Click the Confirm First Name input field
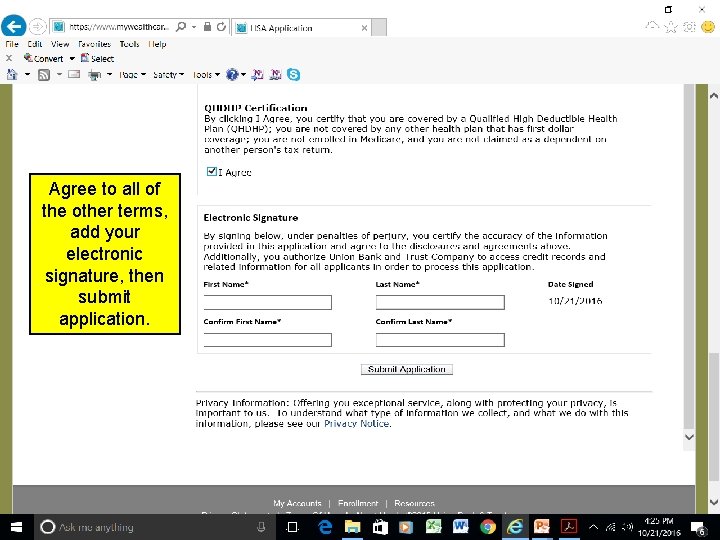Viewport: 720px width, 540px height. tap(268, 340)
